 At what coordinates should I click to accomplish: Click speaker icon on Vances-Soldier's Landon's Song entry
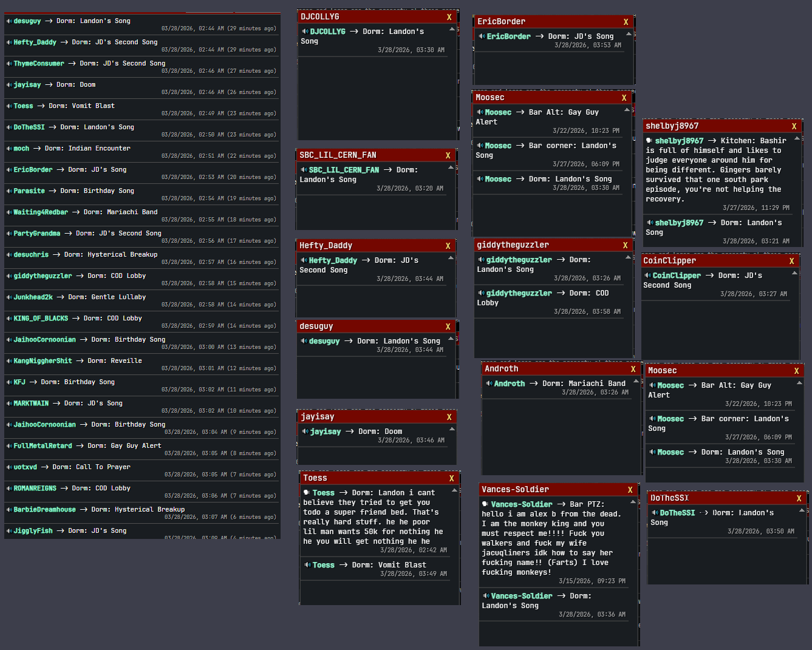[486, 596]
